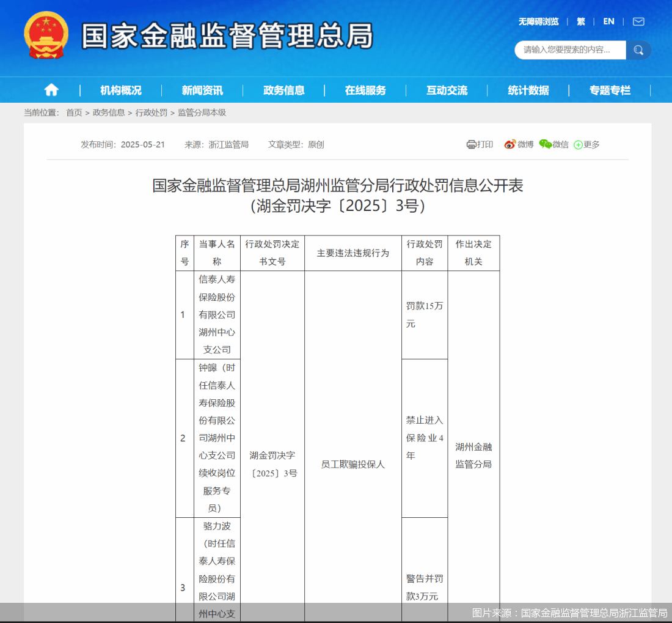
Task: Click the green plus 更多 icon
Action: [x=578, y=145]
